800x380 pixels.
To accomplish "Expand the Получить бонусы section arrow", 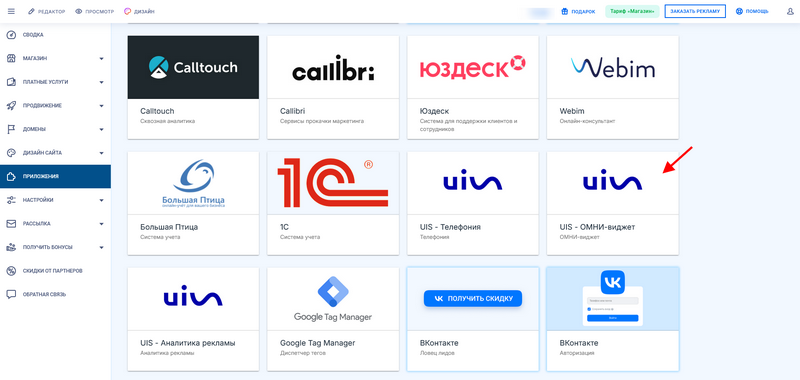I will click(x=102, y=247).
